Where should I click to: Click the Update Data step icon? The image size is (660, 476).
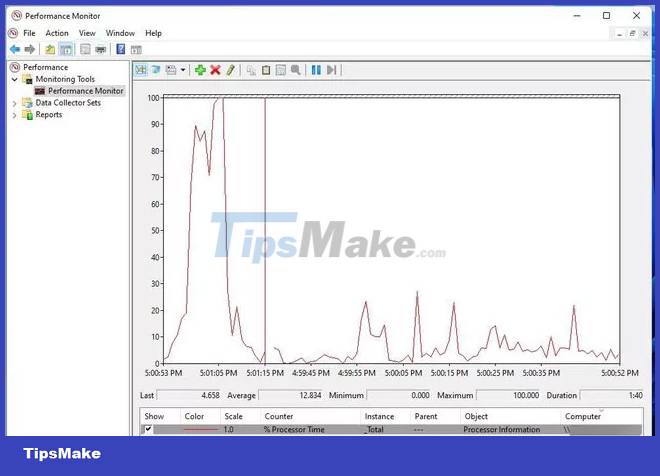click(331, 70)
